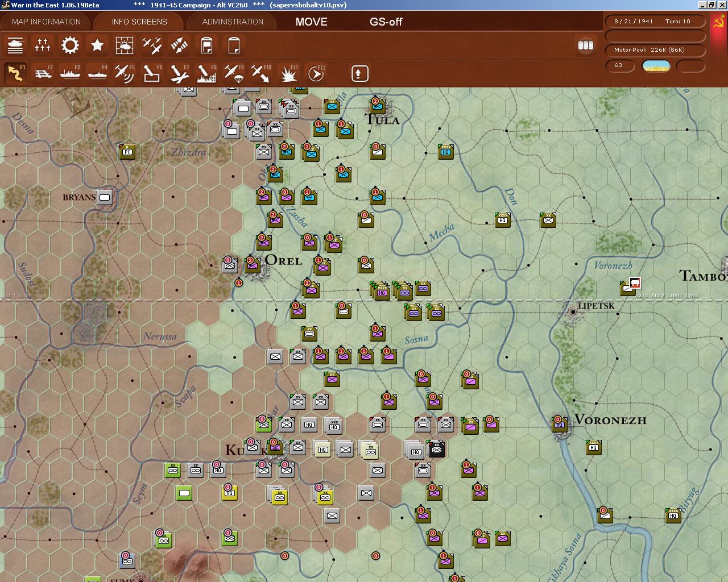Toggle the GS-off ground support setting
This screenshot has height=582, width=728.
click(386, 22)
